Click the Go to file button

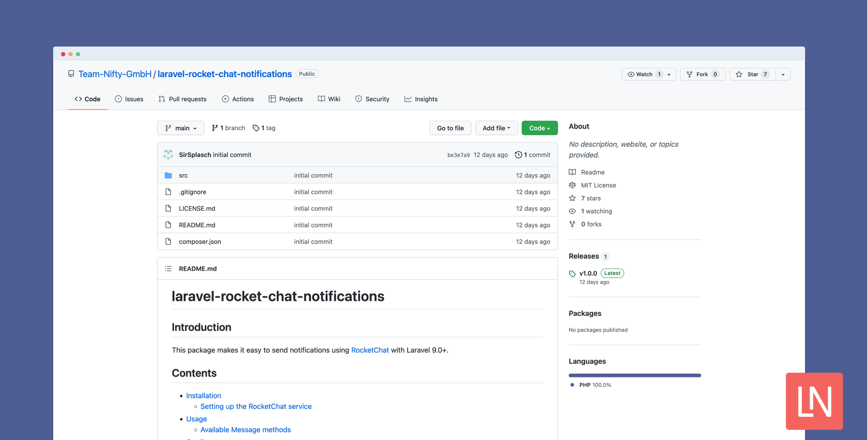450,128
